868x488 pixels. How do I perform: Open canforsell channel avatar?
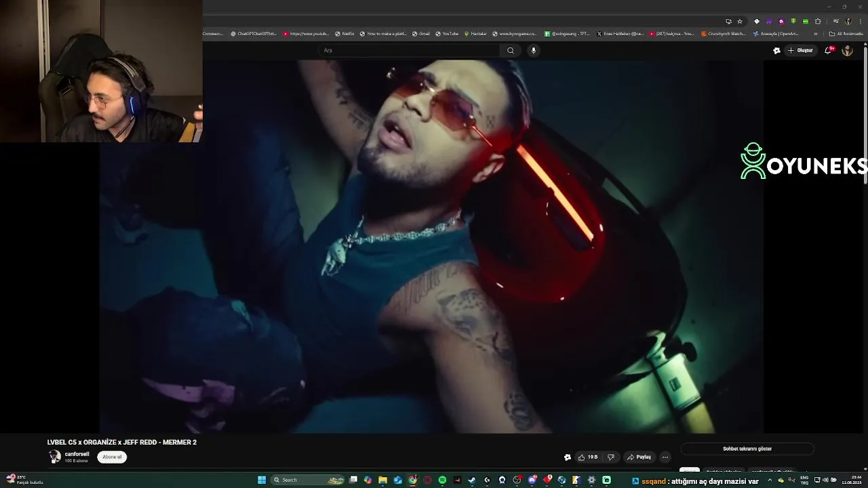pyautogui.click(x=54, y=457)
